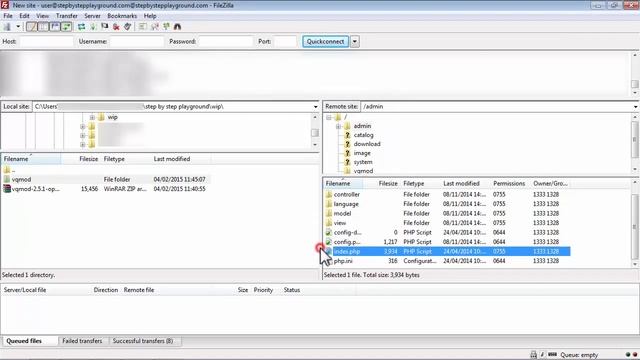Open Remote site path dropdown

(636, 107)
